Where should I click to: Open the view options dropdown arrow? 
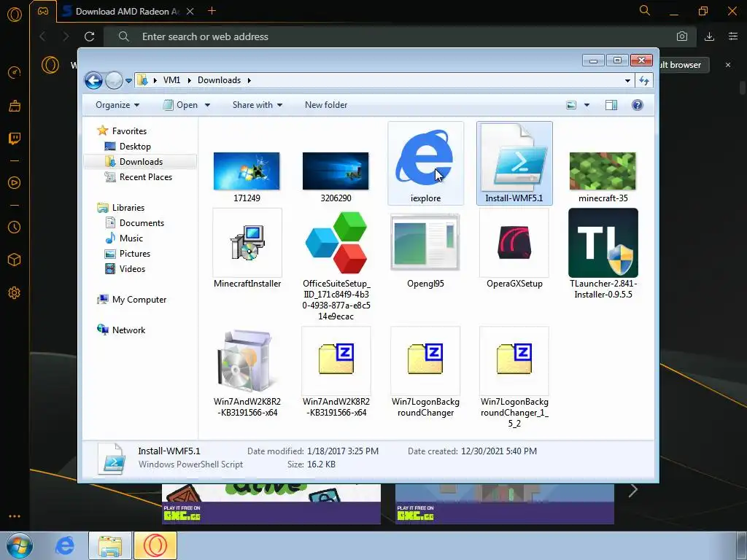[587, 105]
